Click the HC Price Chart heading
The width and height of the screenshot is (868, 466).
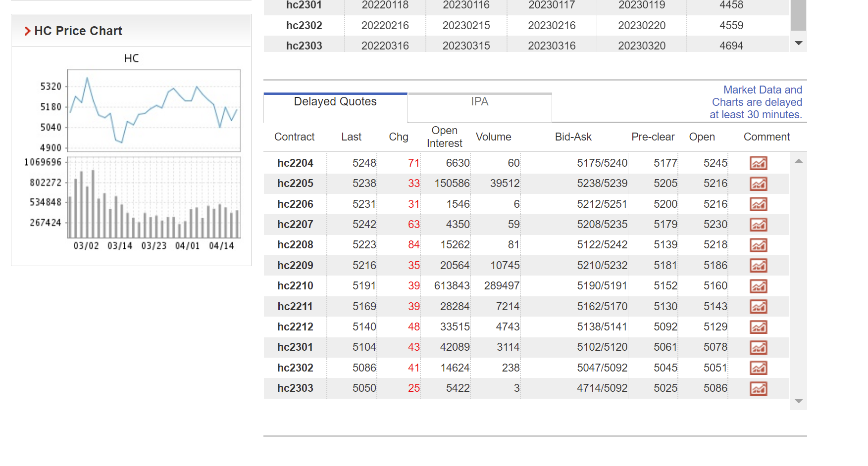pyautogui.click(x=78, y=31)
